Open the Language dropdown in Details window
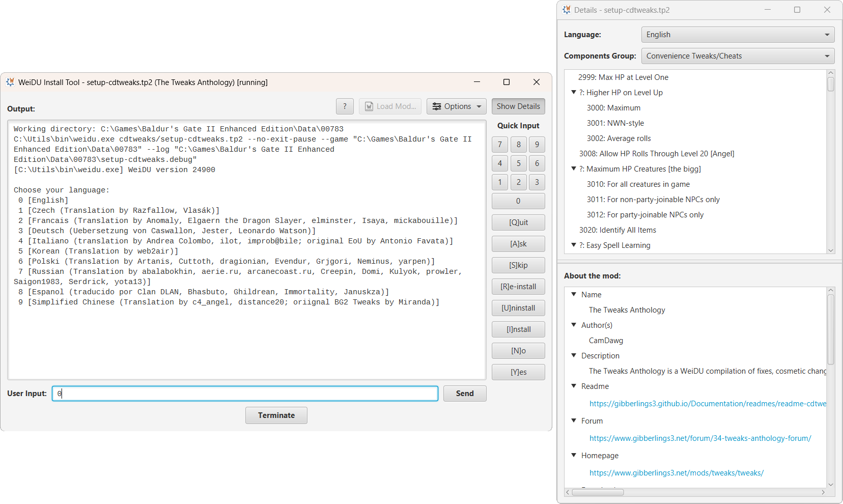The image size is (843, 504). pos(738,35)
